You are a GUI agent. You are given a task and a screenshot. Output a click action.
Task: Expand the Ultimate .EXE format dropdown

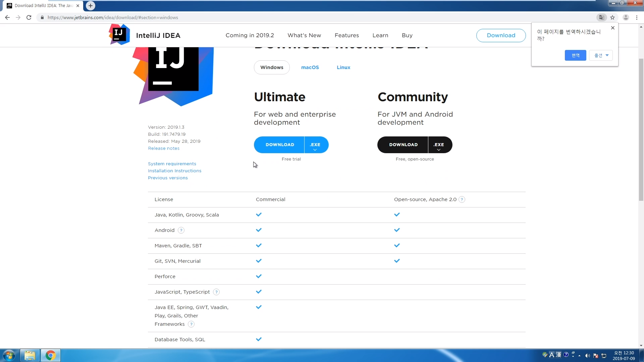[x=315, y=145]
